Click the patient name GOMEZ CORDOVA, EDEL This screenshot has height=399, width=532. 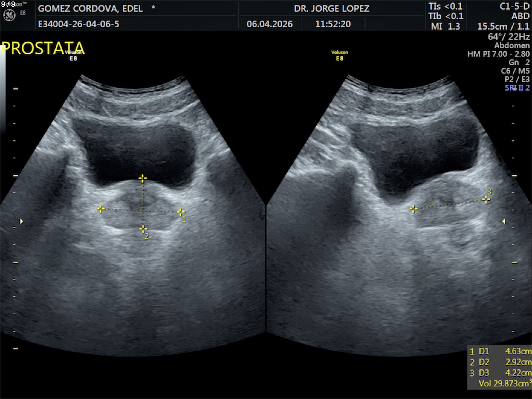coord(90,8)
